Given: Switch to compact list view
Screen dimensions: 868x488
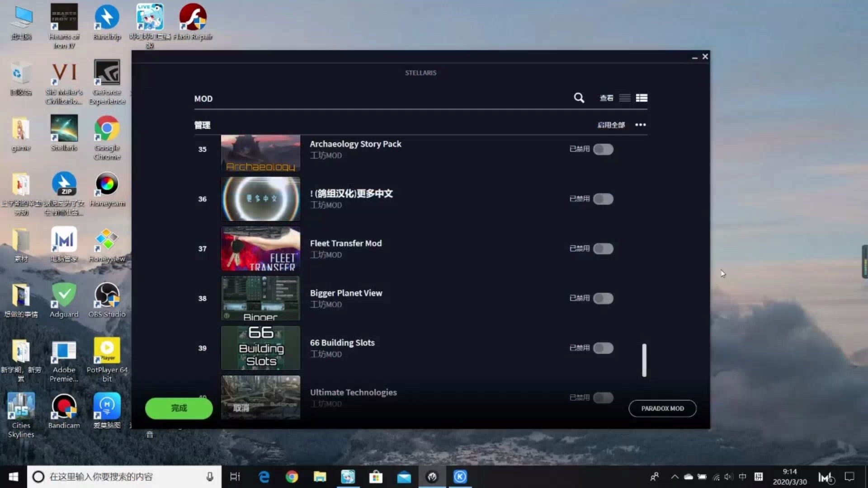Looking at the screenshot, I should pyautogui.click(x=625, y=98).
